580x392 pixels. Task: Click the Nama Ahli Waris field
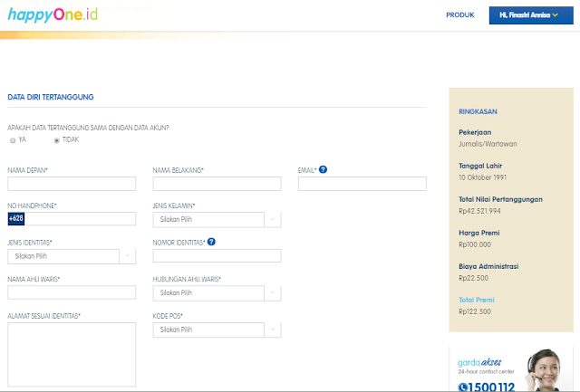pos(72,292)
